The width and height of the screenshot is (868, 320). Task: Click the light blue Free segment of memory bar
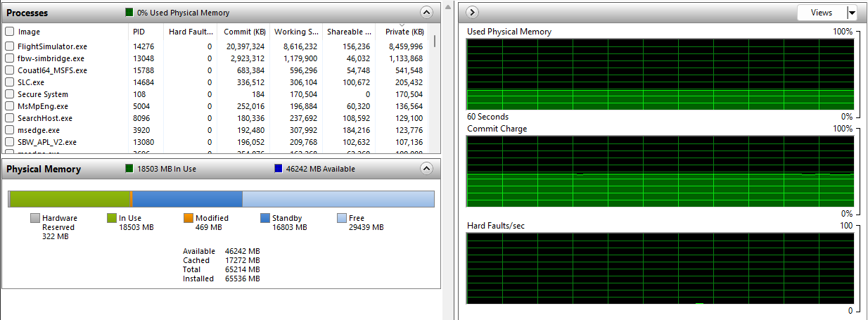point(338,198)
